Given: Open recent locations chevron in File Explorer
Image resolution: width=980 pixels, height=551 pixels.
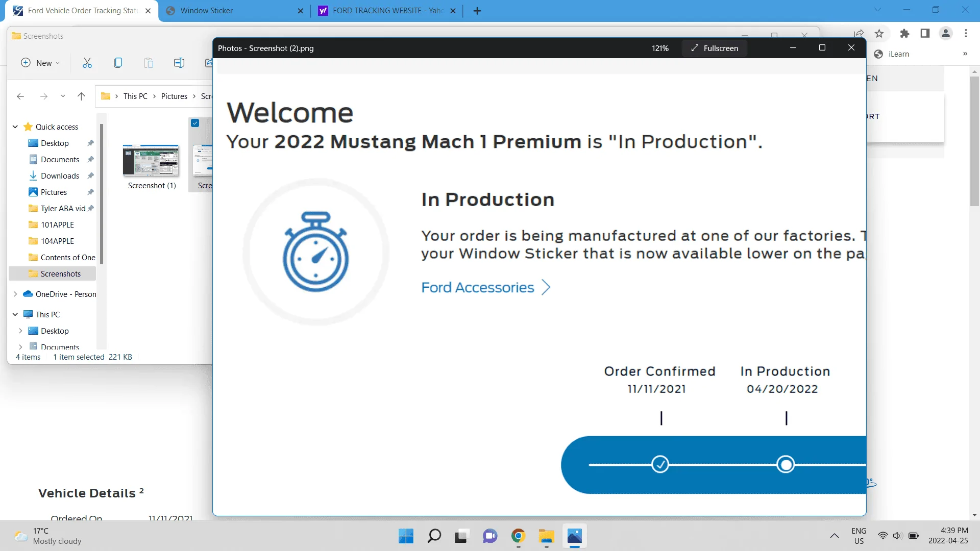Looking at the screenshot, I should click(x=63, y=96).
